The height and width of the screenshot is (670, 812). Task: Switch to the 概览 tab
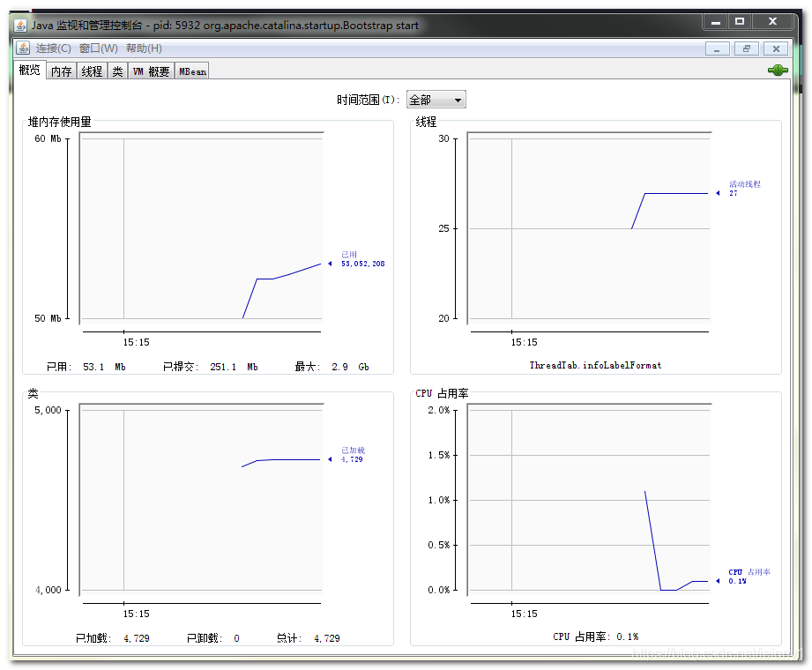[x=29, y=70]
